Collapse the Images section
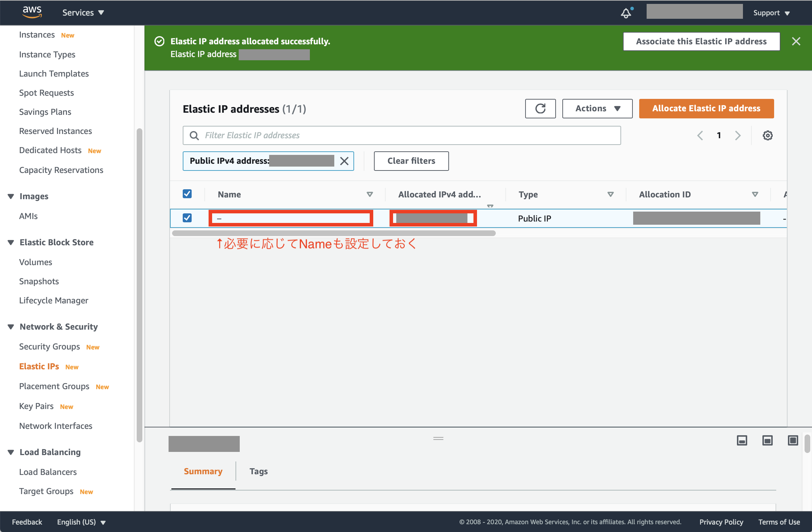 coord(11,196)
